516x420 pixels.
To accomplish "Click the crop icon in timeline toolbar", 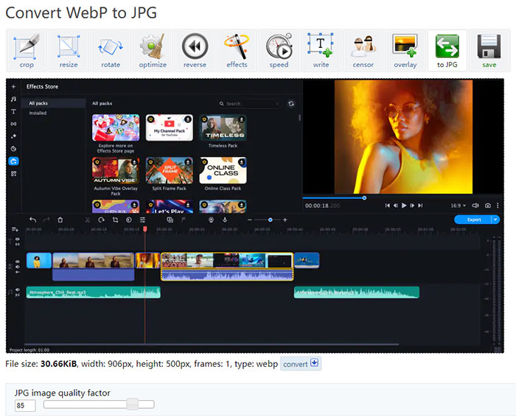I will (115, 220).
